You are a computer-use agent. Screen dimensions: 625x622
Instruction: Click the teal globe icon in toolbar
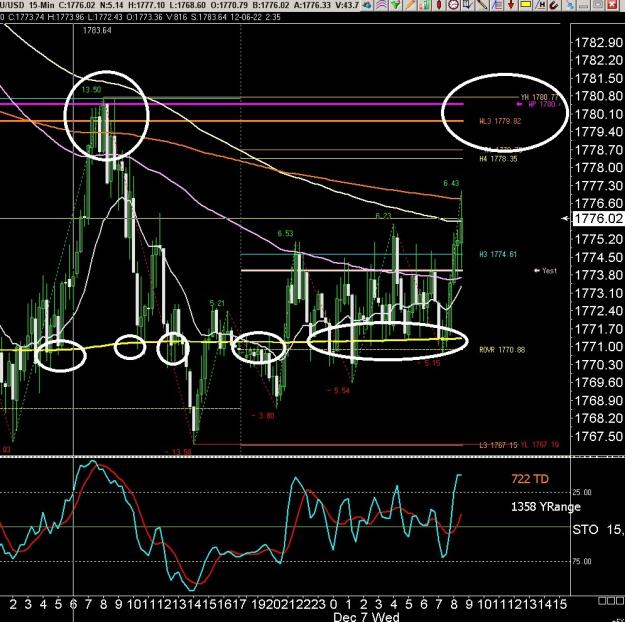[x=367, y=5]
